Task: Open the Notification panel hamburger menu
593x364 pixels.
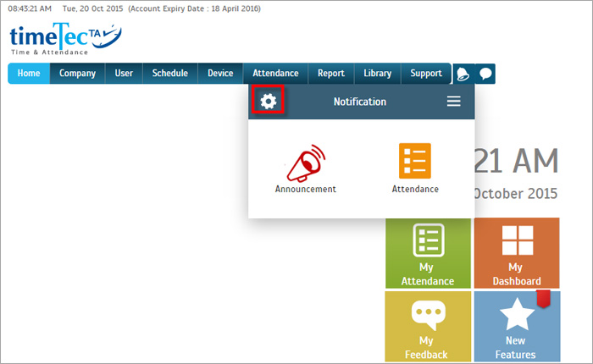Action: tap(453, 101)
